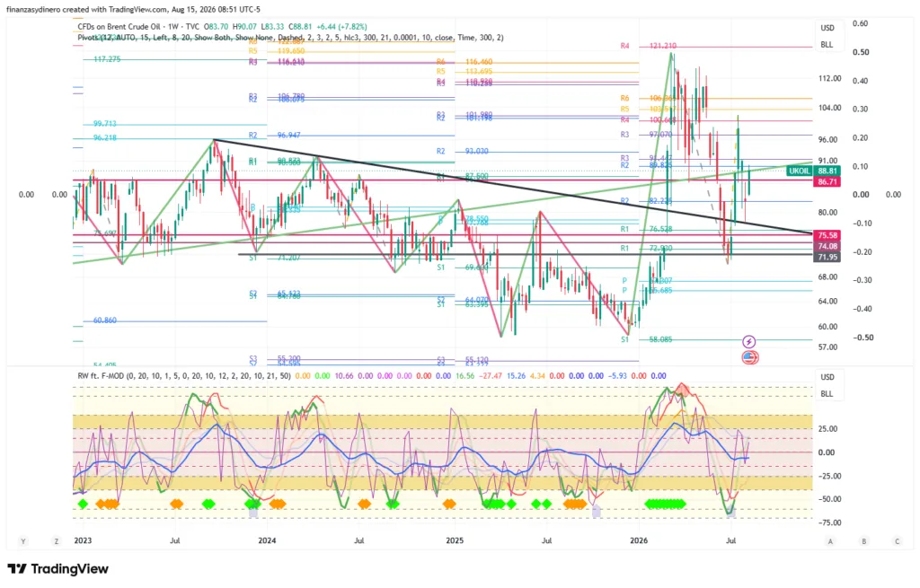The width and height of the screenshot is (920, 588).
Task: Click the 2026 label on time axis
Action: 639,540
